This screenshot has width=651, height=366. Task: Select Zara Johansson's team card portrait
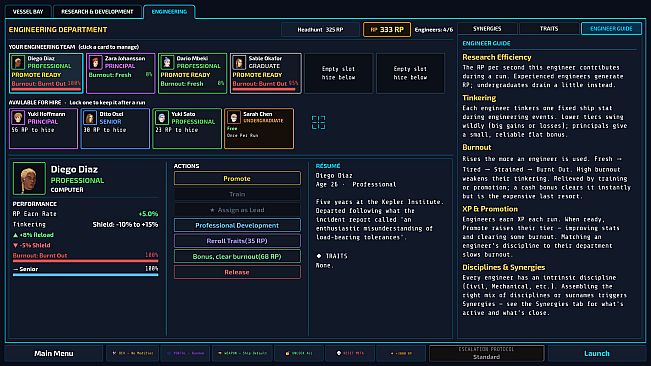[x=95, y=63]
